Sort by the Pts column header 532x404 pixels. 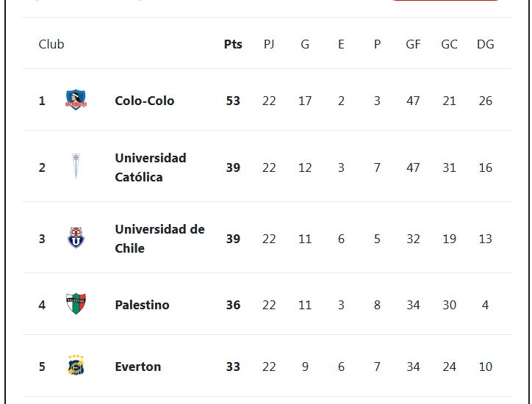(x=233, y=44)
